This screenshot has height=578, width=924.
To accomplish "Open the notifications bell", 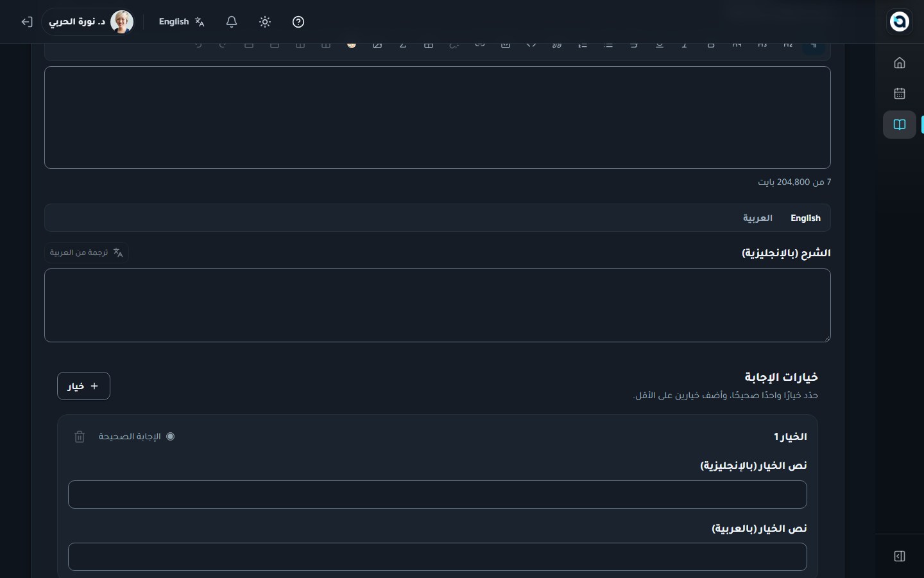I will click(232, 22).
